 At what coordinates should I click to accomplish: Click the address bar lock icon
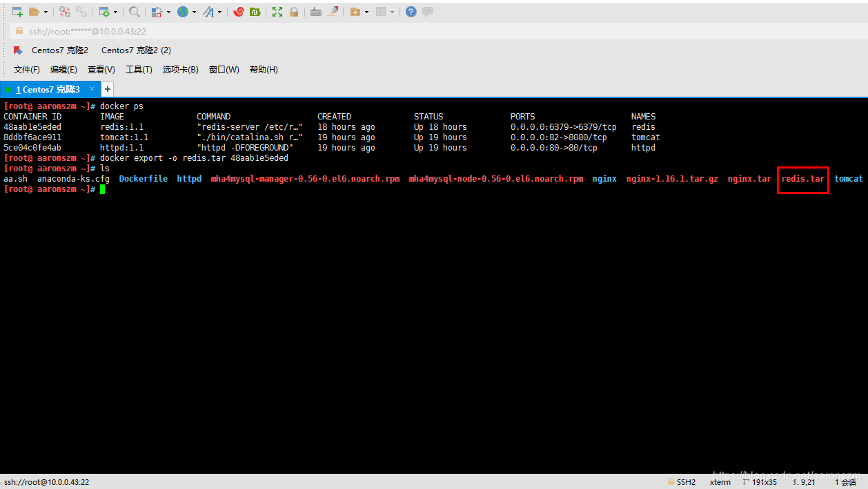(x=19, y=31)
